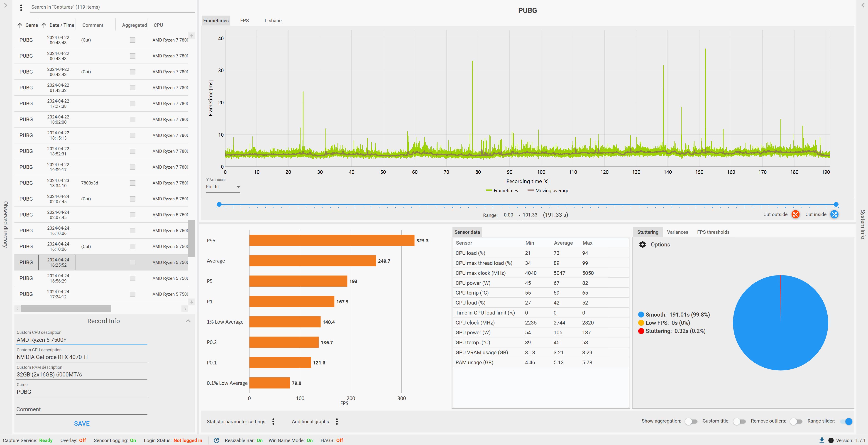
Task: Click the range start value 0.00
Action: (508, 215)
